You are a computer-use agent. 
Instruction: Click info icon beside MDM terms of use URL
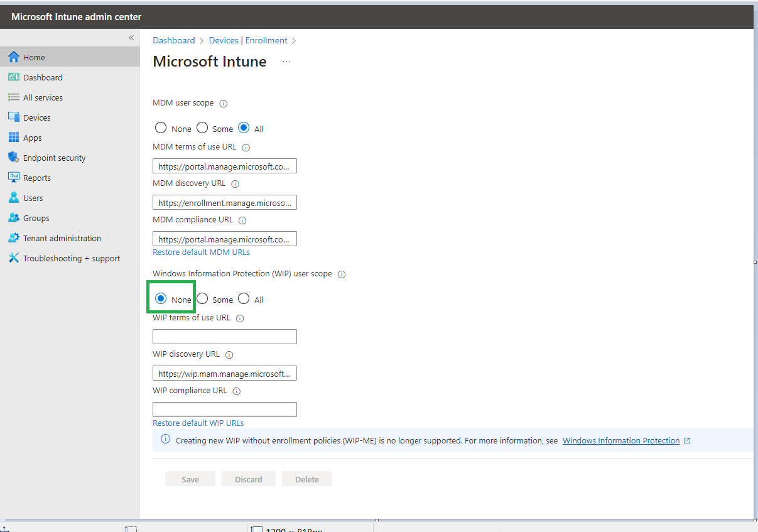coord(246,148)
